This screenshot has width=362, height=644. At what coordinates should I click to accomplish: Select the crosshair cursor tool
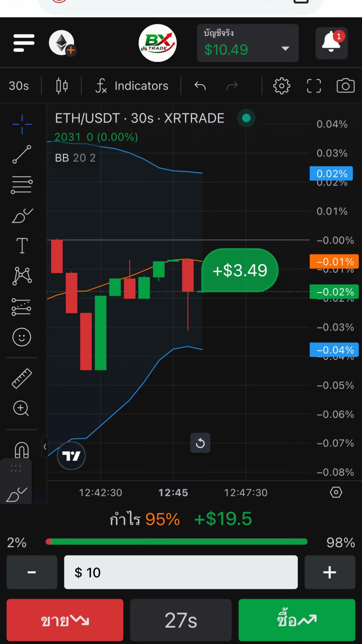pyautogui.click(x=22, y=124)
